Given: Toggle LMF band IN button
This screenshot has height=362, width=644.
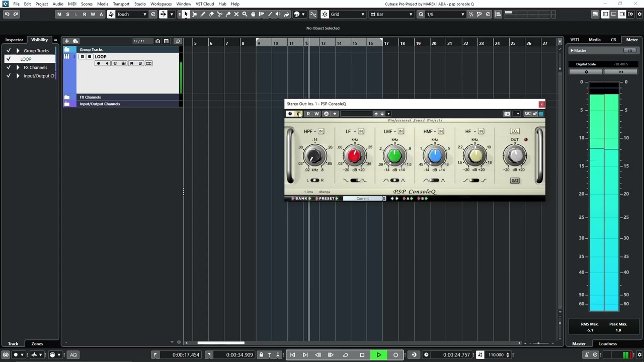Looking at the screenshot, I should (401, 131).
